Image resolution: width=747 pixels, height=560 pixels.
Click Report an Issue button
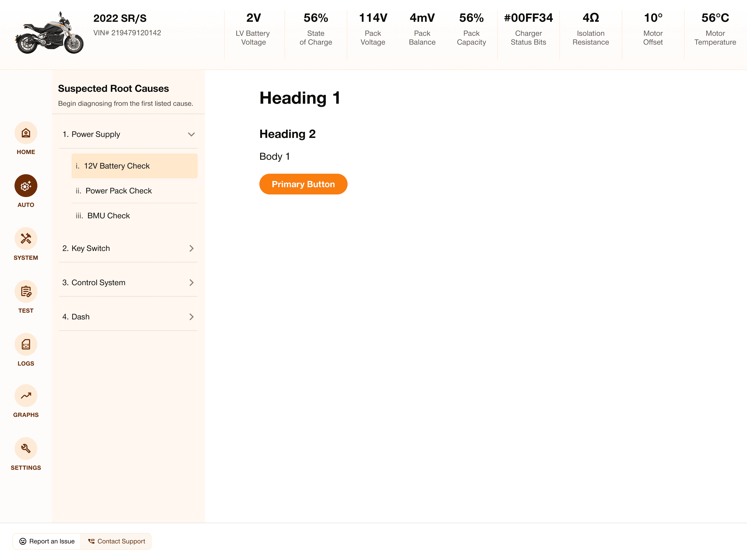(x=47, y=541)
